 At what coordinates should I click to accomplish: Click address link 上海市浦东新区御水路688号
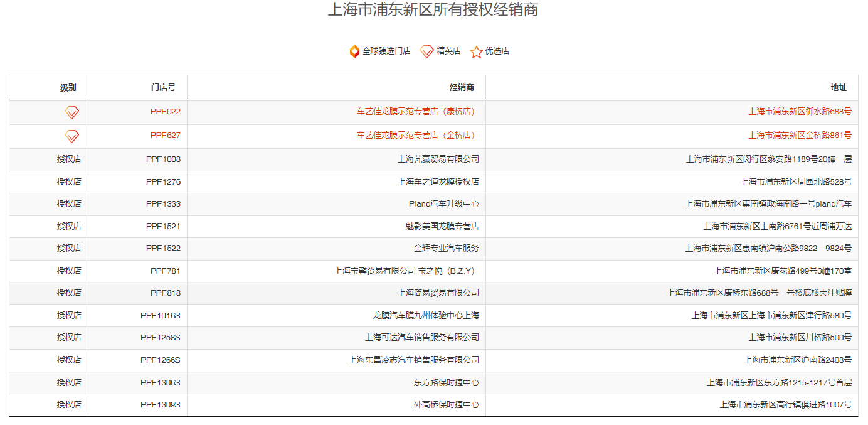pos(800,112)
